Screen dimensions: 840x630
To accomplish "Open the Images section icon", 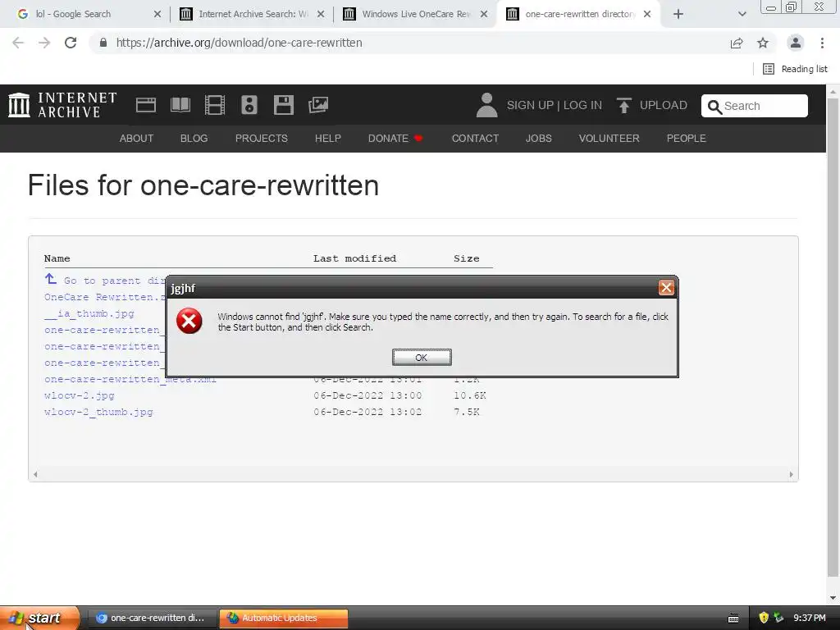I will tap(318, 105).
